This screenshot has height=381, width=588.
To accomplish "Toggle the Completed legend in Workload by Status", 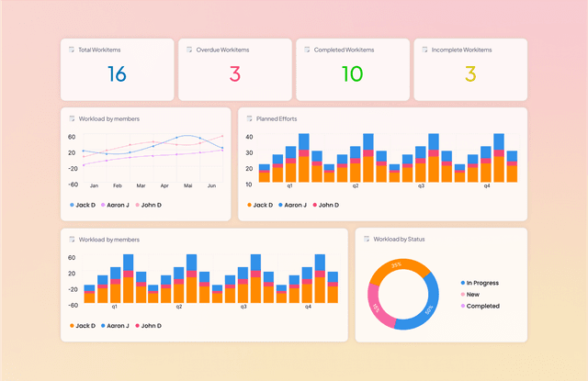I will coord(480,306).
